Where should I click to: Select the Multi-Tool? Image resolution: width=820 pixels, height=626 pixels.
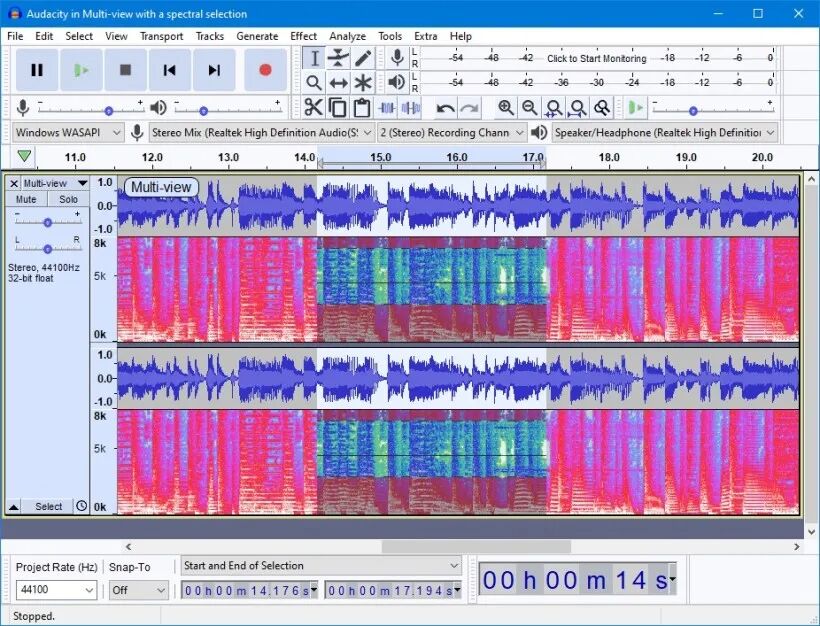(362, 82)
